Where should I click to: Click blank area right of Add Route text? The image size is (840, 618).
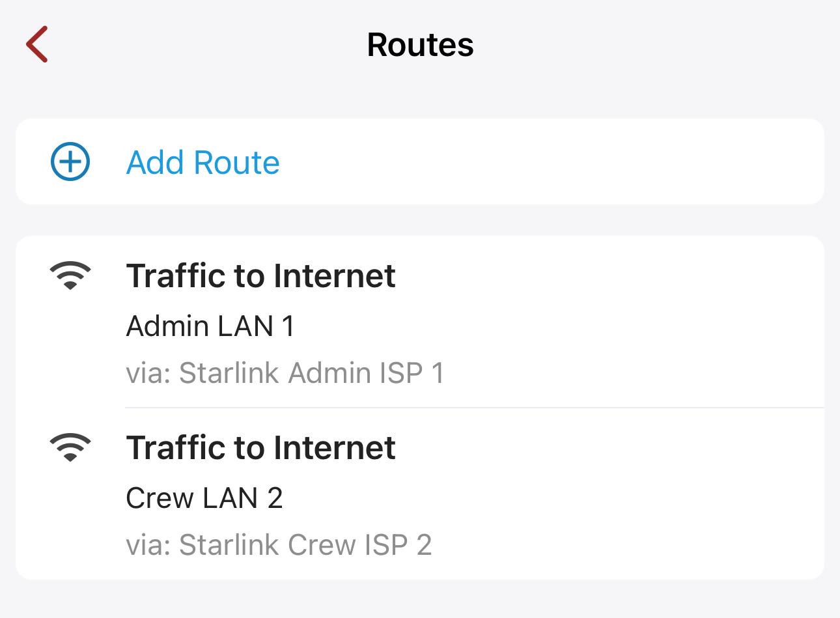click(553, 162)
